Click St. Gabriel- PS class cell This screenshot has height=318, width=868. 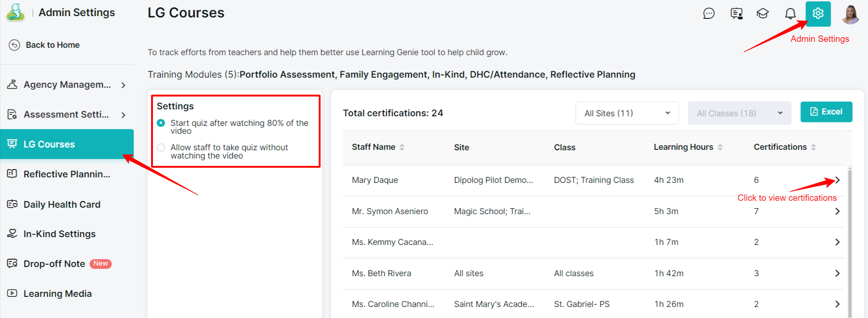point(582,304)
